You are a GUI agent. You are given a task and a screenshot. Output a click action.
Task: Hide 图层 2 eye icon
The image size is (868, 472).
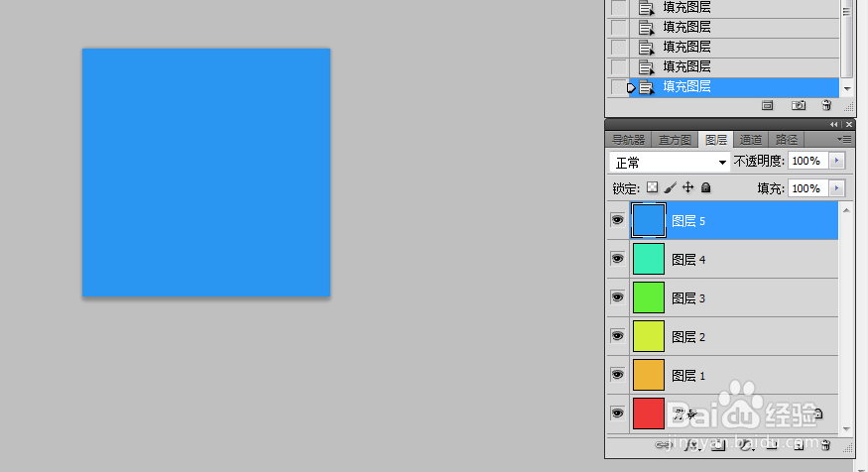click(x=618, y=336)
